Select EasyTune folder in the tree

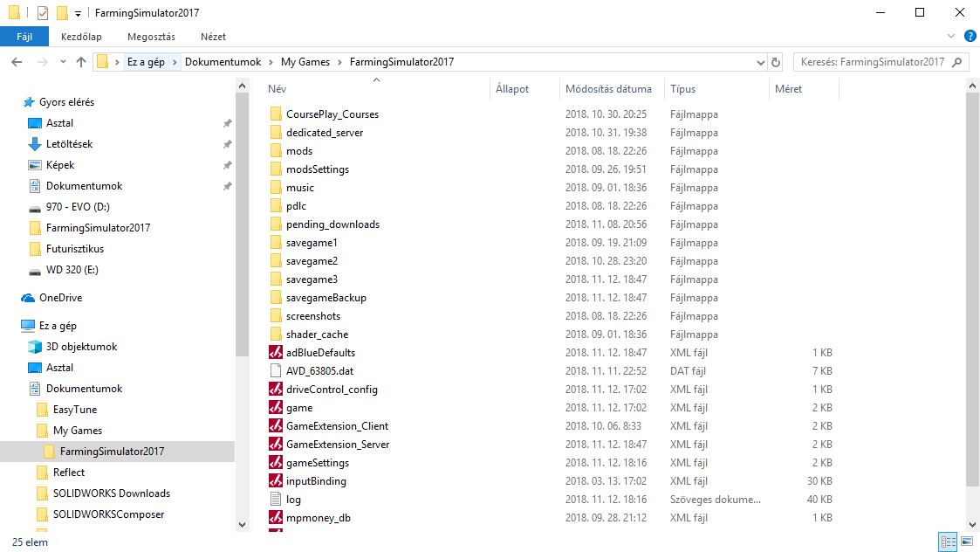74,410
